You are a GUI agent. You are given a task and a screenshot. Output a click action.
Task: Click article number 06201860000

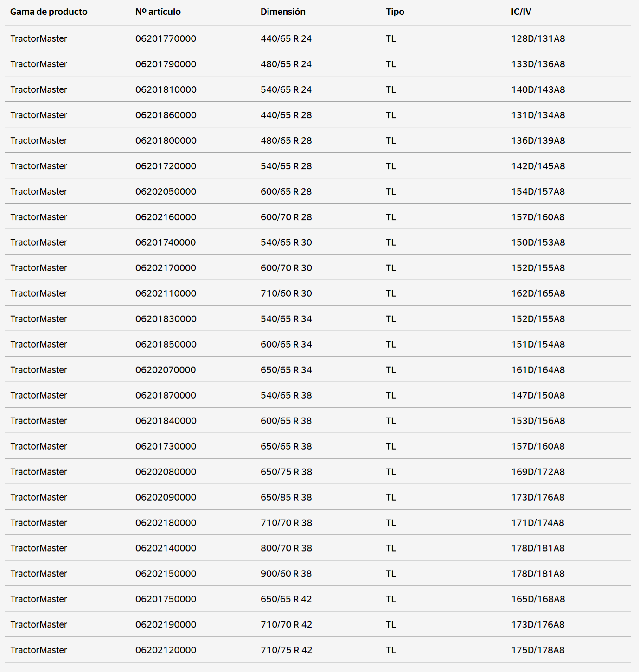166,115
